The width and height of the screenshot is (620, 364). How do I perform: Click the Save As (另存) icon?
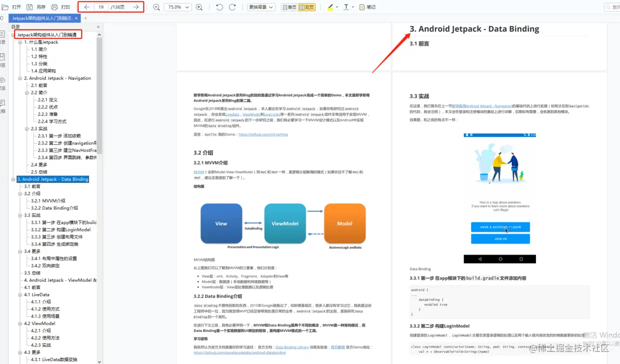(x=29, y=7)
